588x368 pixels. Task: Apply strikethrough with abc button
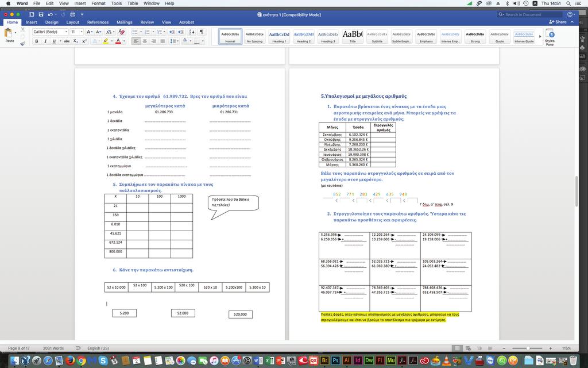coord(67,41)
